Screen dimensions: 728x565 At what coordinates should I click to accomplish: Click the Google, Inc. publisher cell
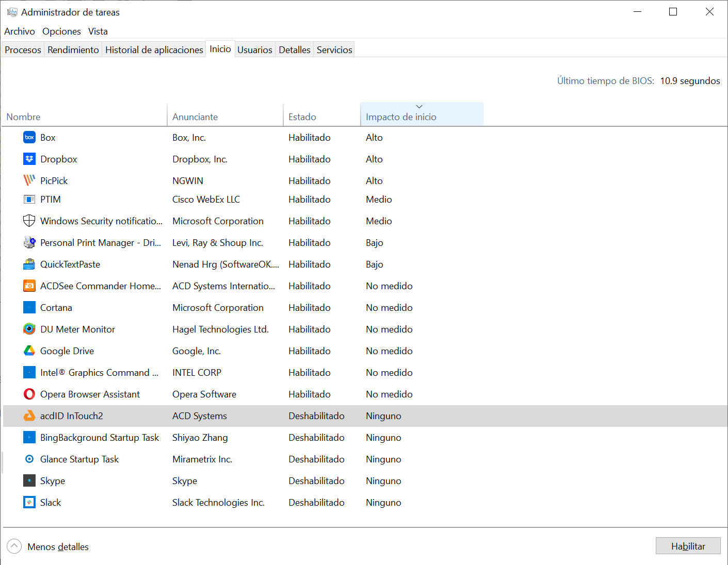coord(197,351)
